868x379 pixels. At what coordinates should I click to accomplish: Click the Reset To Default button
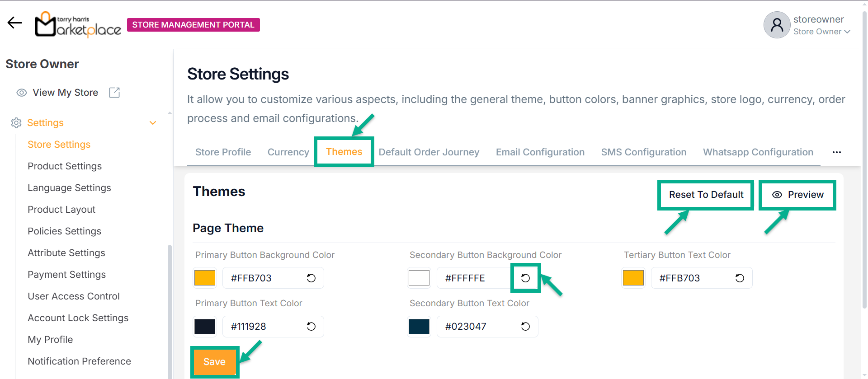pos(706,195)
